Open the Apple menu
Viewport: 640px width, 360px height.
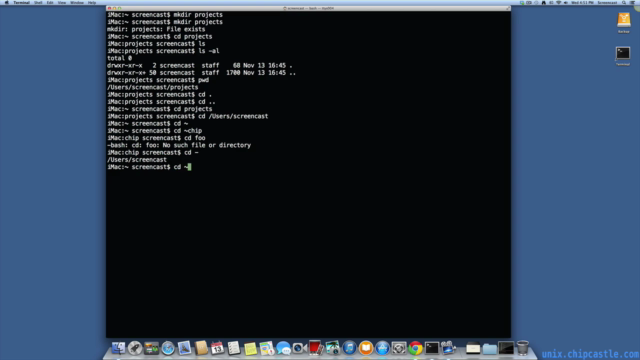click(x=7, y=3)
